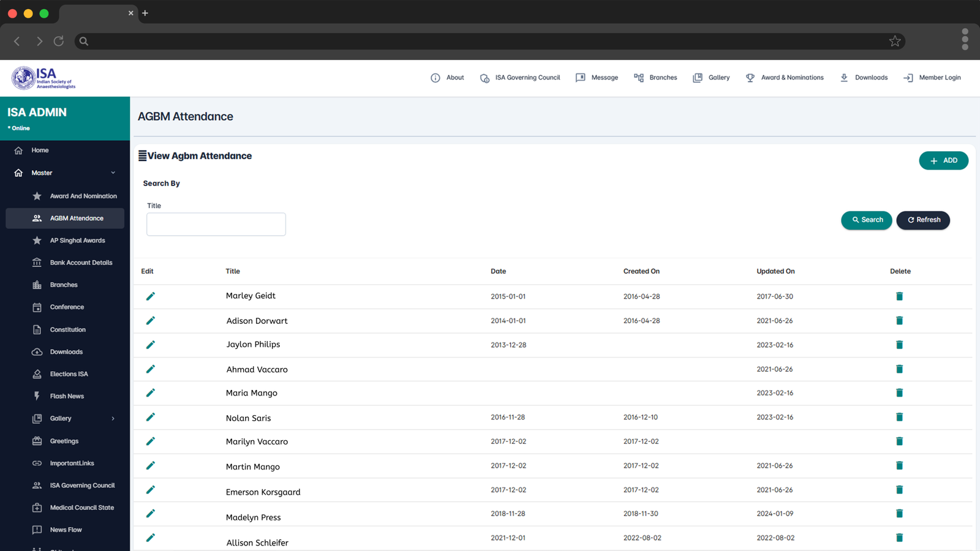Edit Maria Mango record
This screenshot has height=551, width=980.
click(x=151, y=392)
